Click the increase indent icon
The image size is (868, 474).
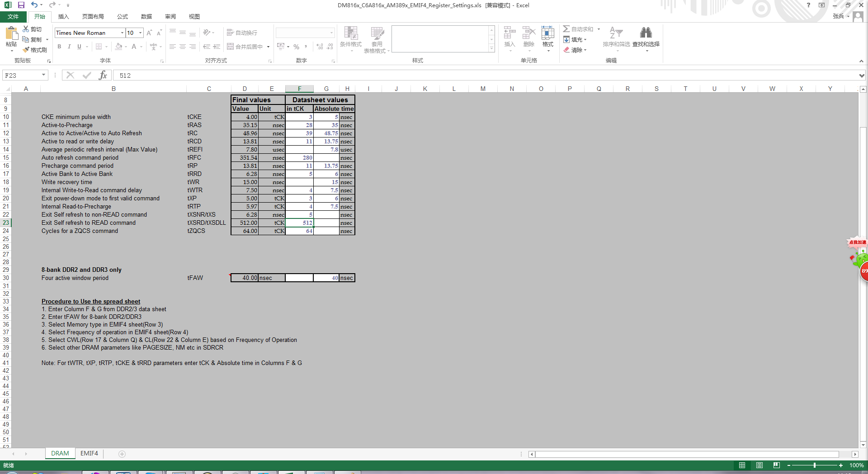coord(217,47)
